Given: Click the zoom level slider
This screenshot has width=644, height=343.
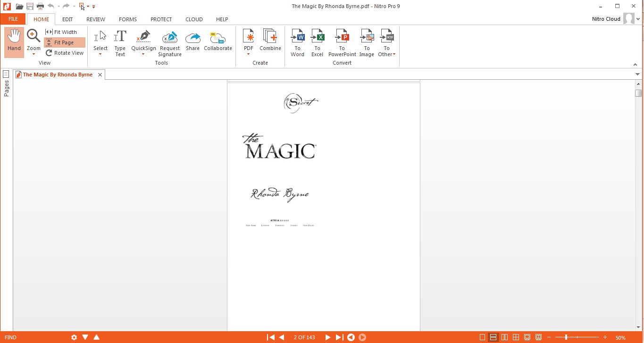Looking at the screenshot, I should point(566,337).
